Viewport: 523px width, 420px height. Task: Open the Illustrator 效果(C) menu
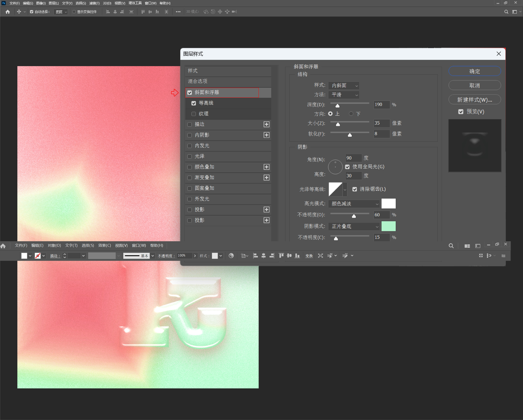105,245
